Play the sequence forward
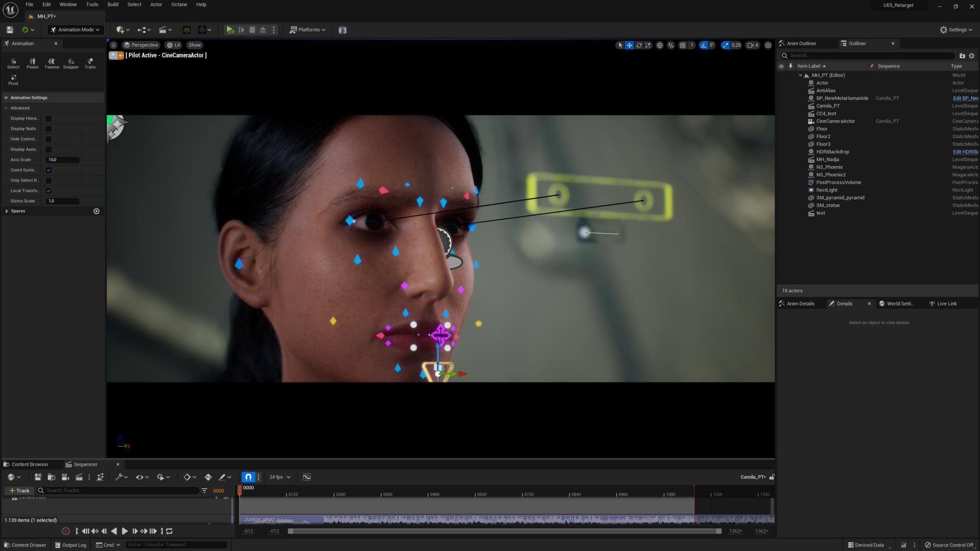 tap(124, 531)
